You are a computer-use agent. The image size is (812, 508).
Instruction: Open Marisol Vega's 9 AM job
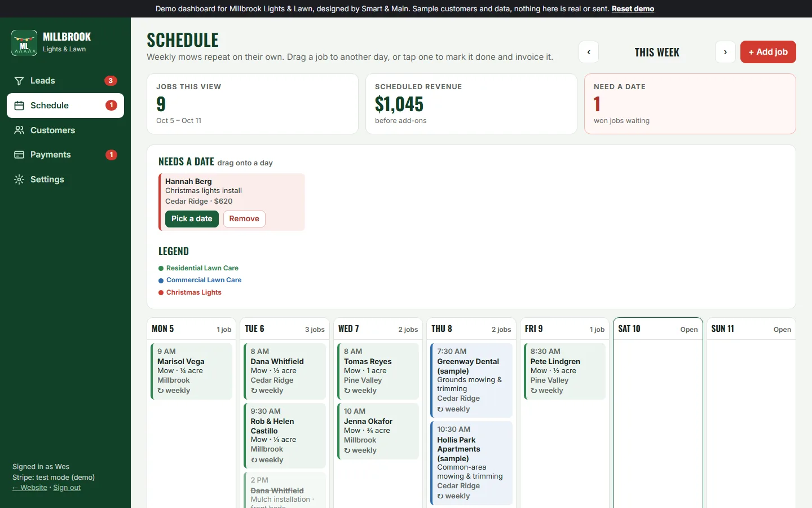[192, 371]
